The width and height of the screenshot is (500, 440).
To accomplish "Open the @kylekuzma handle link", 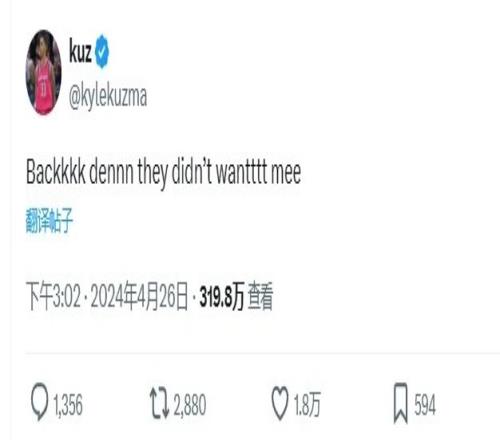I will (108, 97).
